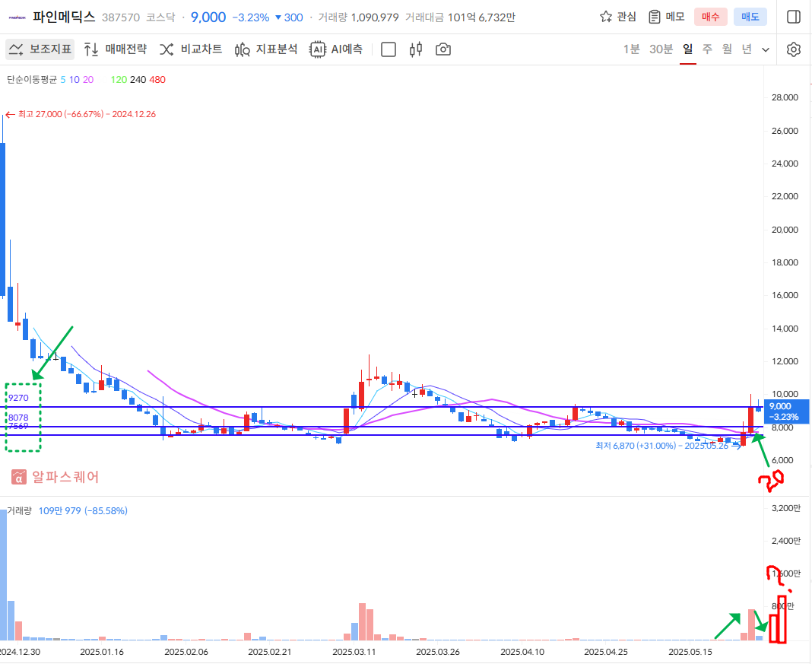Click date label 2025.03.11
This screenshot has width=812, height=664.
coord(354,652)
